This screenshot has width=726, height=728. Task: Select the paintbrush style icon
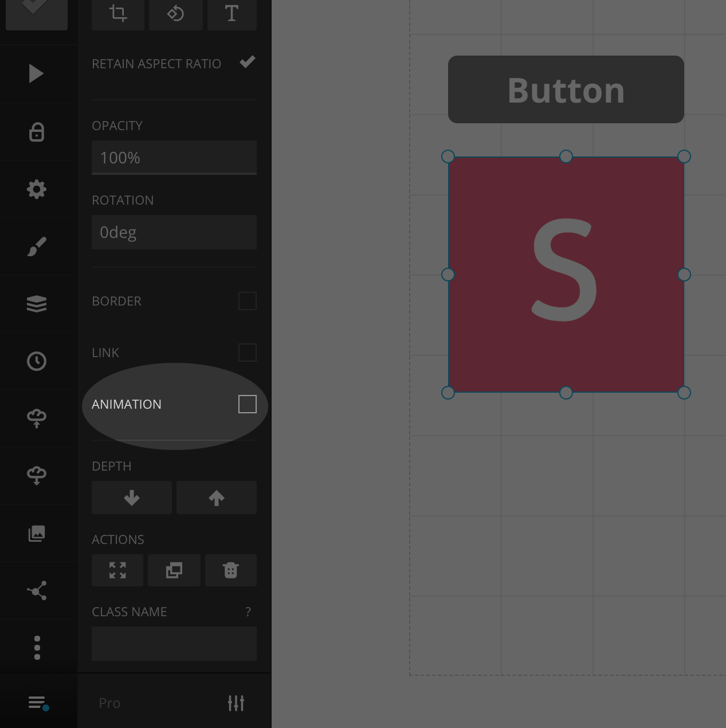(x=37, y=246)
